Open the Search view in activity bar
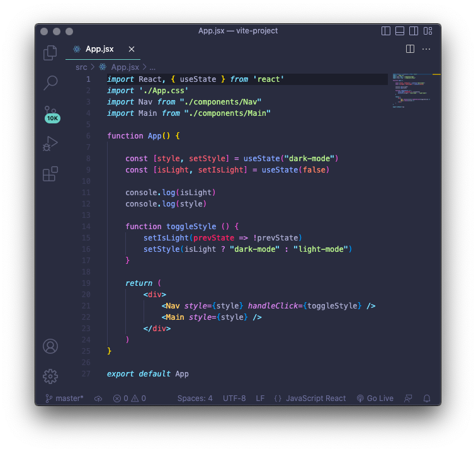 click(50, 83)
